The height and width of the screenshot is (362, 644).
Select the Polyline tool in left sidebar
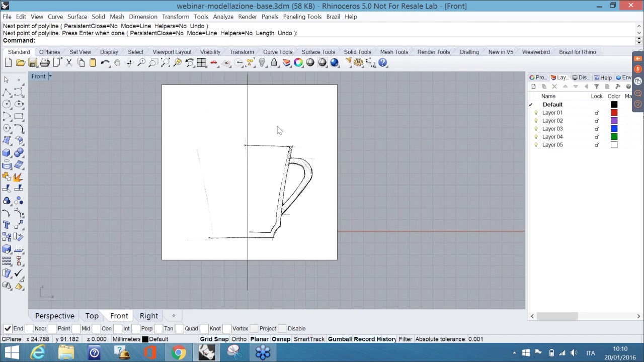pyautogui.click(x=7, y=92)
